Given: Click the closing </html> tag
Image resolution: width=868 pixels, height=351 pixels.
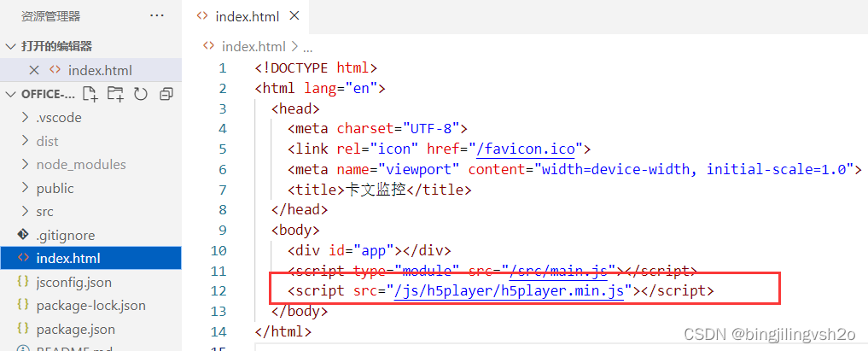Looking at the screenshot, I should tap(283, 332).
